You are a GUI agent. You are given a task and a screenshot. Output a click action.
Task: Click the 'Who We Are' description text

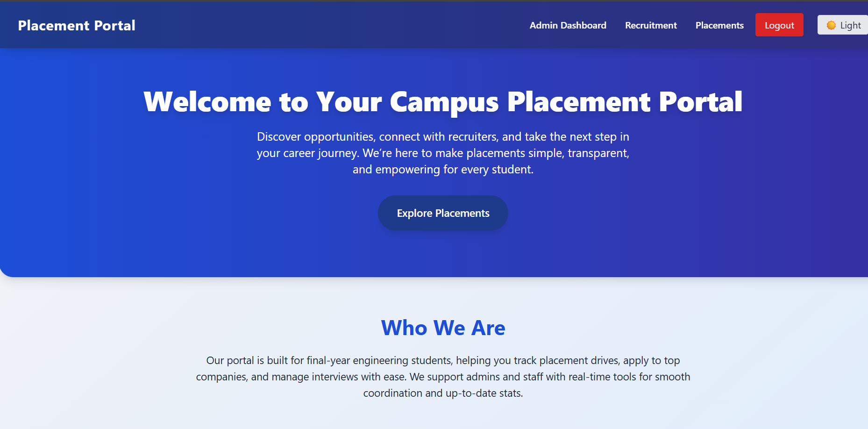[443, 377]
